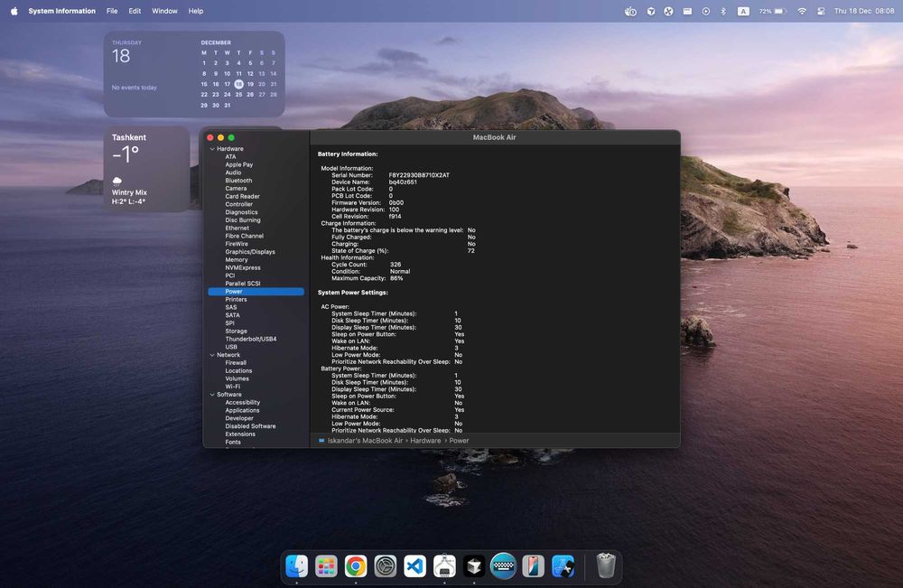Select Extensions under Software
The image size is (903, 588).
click(x=239, y=434)
